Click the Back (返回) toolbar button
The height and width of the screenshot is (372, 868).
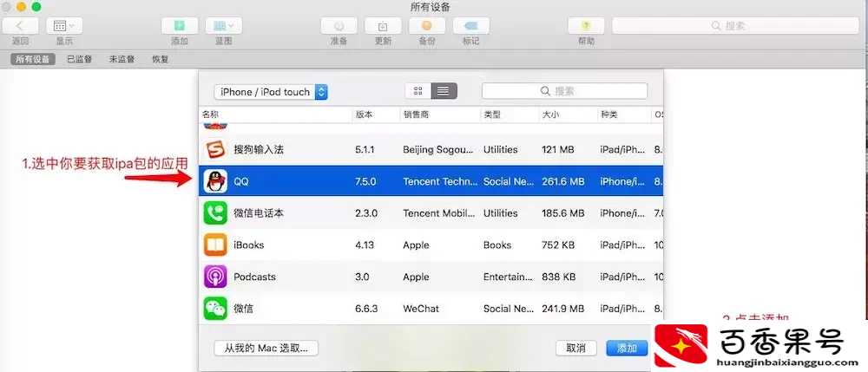(x=21, y=26)
